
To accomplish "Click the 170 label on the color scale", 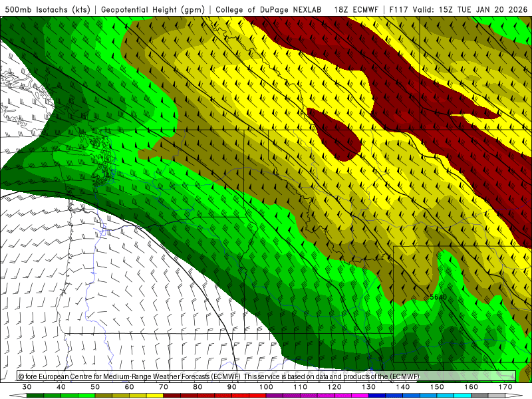I will (x=505, y=387).
